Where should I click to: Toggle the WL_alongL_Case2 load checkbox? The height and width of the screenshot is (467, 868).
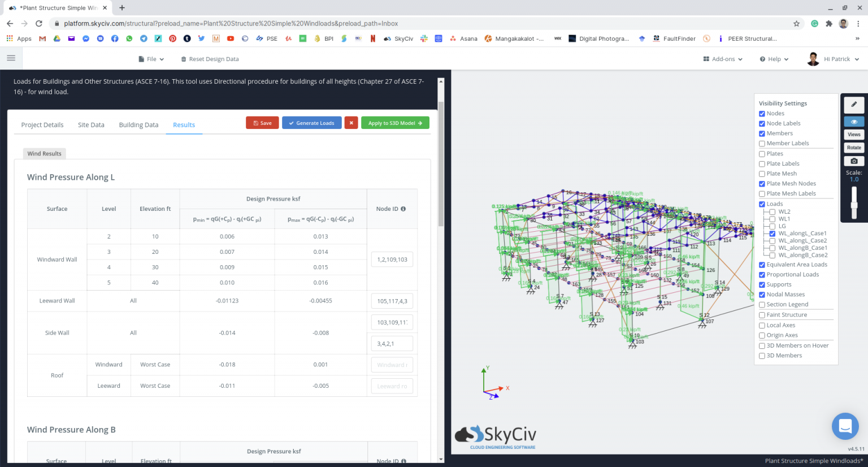tap(772, 241)
